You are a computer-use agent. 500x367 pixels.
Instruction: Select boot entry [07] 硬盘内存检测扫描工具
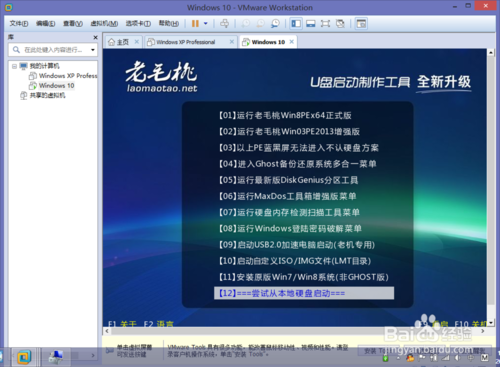pos(289,212)
